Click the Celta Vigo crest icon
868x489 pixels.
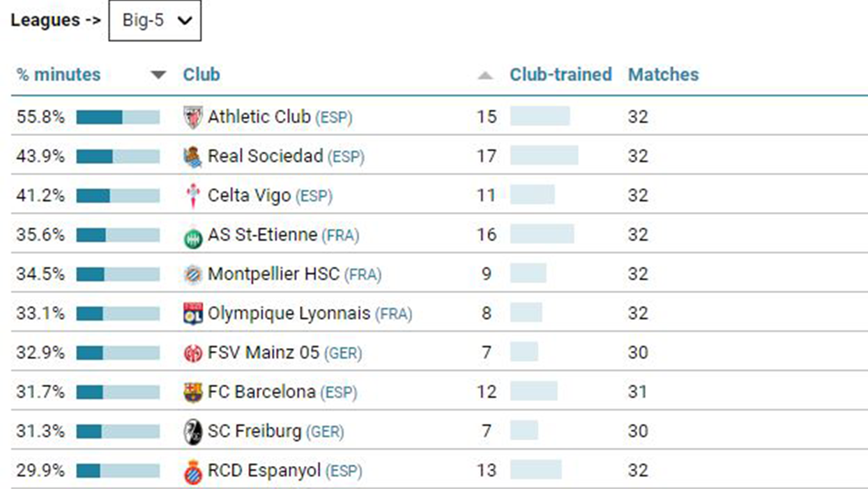coord(192,196)
